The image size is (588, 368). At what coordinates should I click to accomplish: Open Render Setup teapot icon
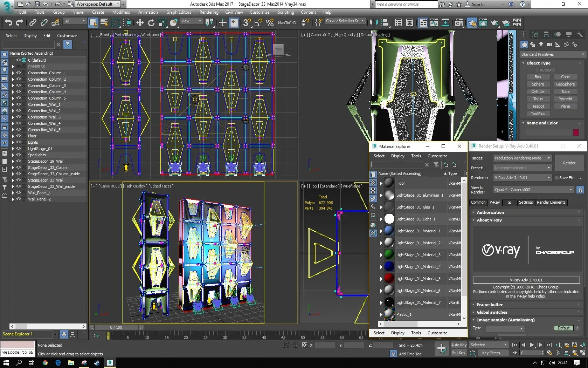tap(472, 23)
